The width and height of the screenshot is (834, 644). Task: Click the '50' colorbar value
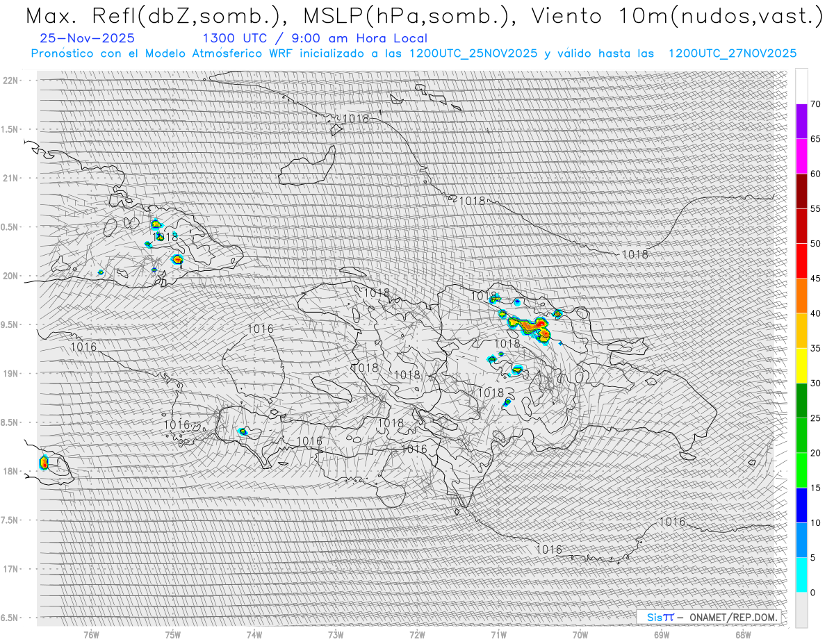815,244
